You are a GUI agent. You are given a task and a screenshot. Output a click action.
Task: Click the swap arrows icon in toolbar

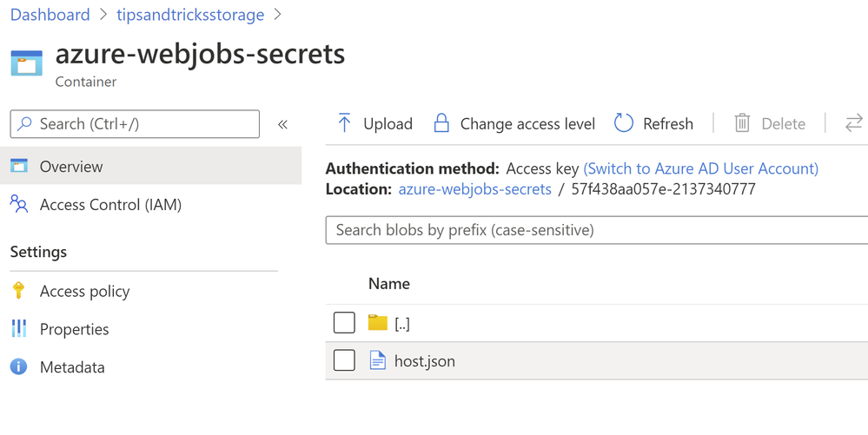point(853,123)
